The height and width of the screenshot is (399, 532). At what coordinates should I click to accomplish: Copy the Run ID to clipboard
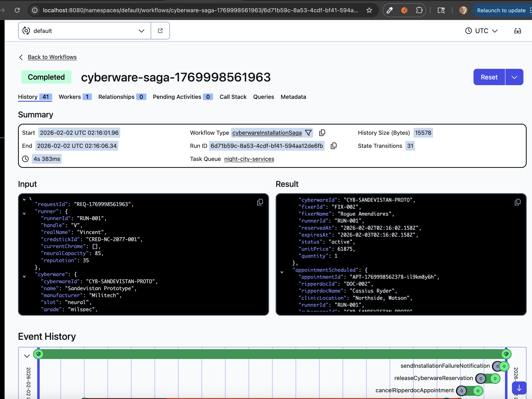click(334, 146)
